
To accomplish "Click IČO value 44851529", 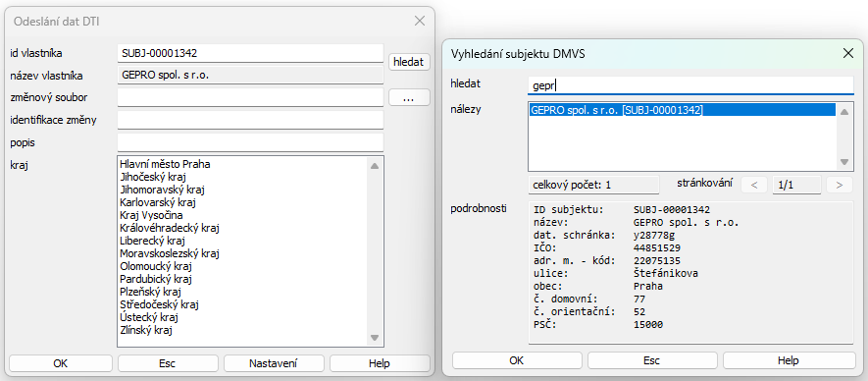I will tap(657, 247).
